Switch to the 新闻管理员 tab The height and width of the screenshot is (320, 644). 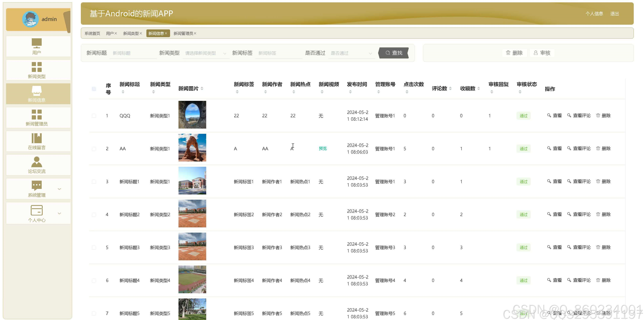(x=183, y=33)
